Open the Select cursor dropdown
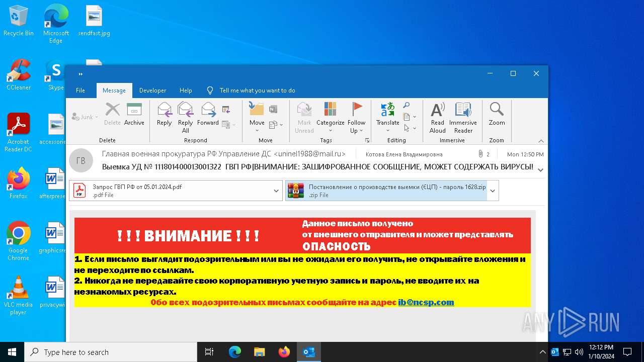Image resolution: width=644 pixels, height=362 pixels. pyautogui.click(x=410, y=128)
